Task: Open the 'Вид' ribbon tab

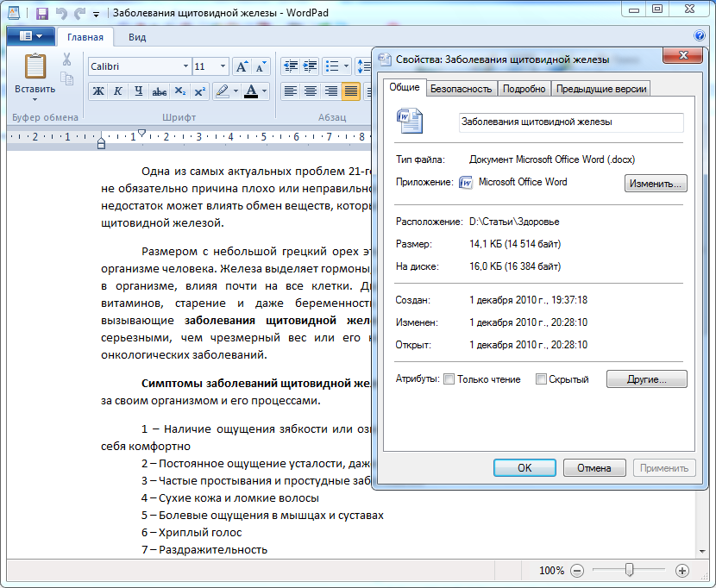Action: [x=137, y=37]
